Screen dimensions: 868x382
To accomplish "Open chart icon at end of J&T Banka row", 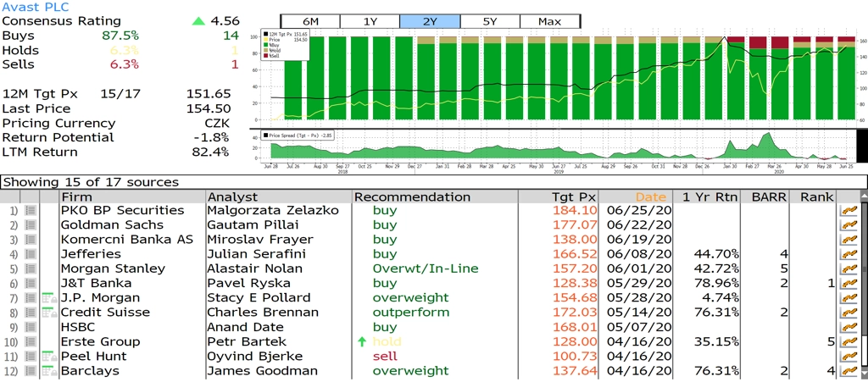I will pos(847,283).
